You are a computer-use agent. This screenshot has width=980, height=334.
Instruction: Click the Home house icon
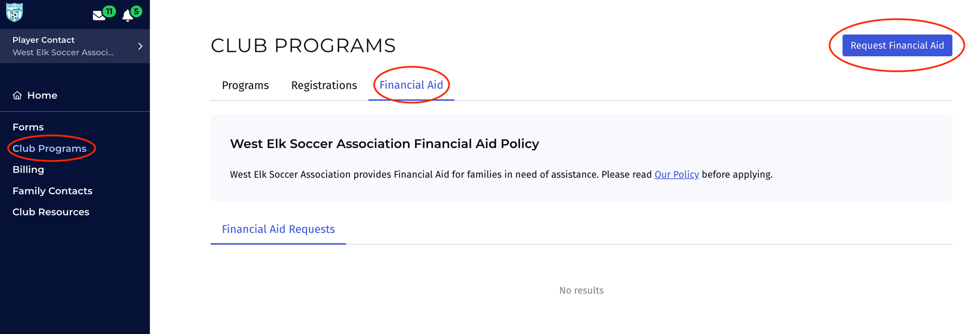(17, 95)
